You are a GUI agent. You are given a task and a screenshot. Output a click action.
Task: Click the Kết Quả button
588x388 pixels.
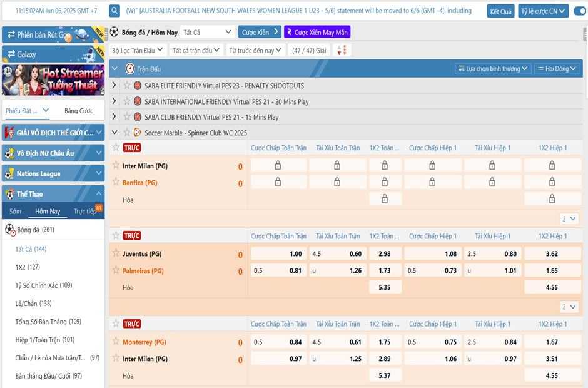pyautogui.click(x=500, y=11)
